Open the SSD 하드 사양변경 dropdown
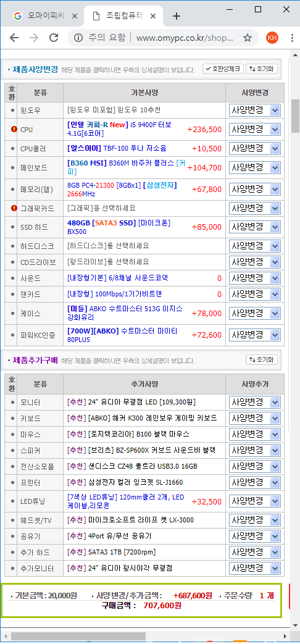 [x=255, y=227]
